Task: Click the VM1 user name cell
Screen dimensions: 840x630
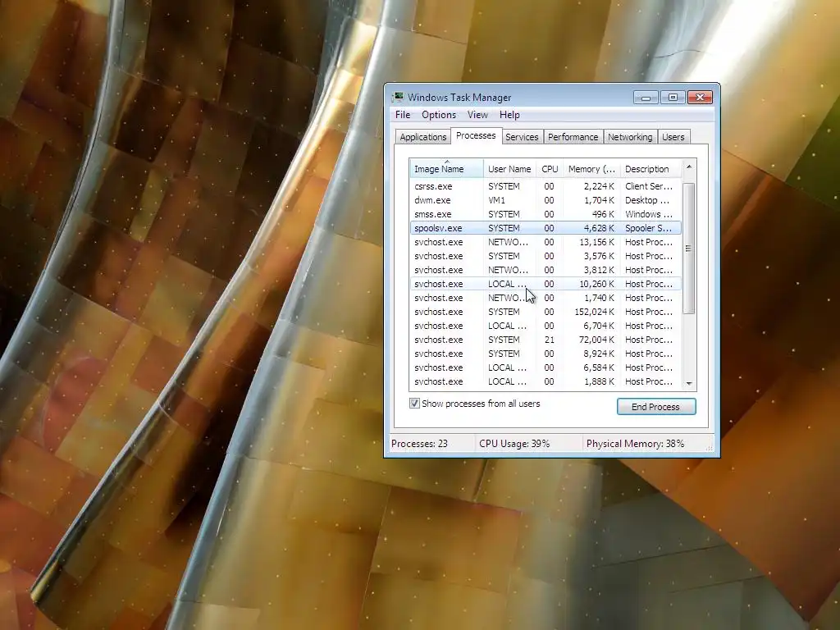Action: coord(496,200)
